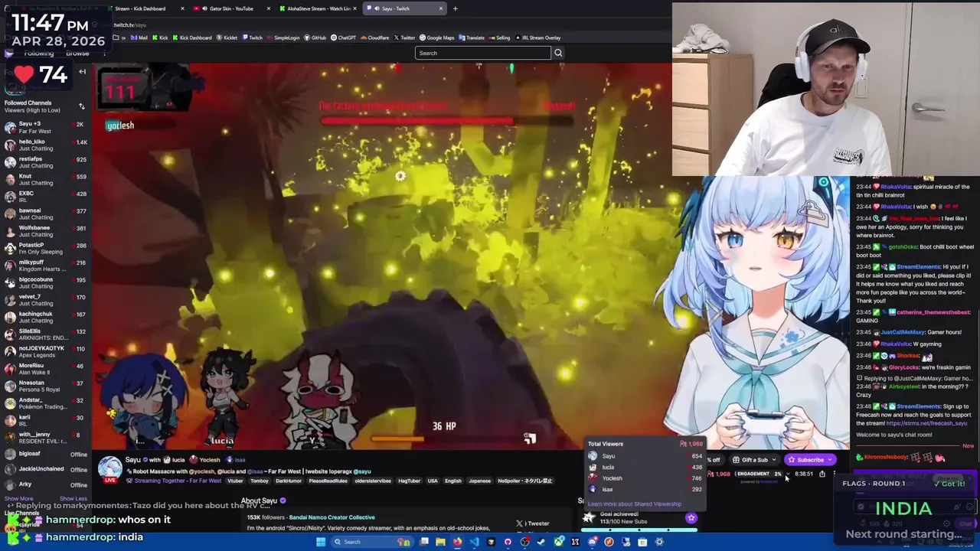Open Sayu's Tweeter social link
The height and width of the screenshot is (551, 980).
click(x=533, y=524)
